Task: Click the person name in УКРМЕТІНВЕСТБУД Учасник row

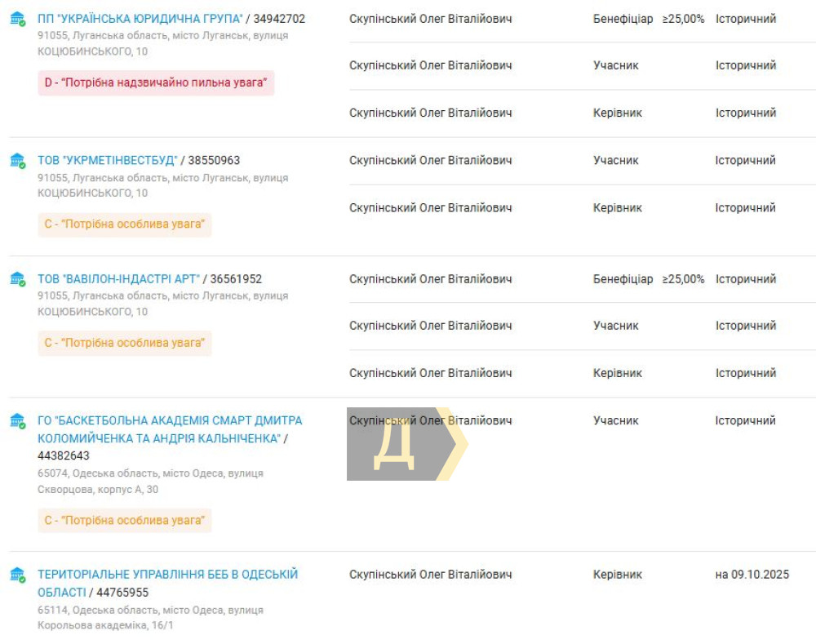Action: tap(430, 161)
